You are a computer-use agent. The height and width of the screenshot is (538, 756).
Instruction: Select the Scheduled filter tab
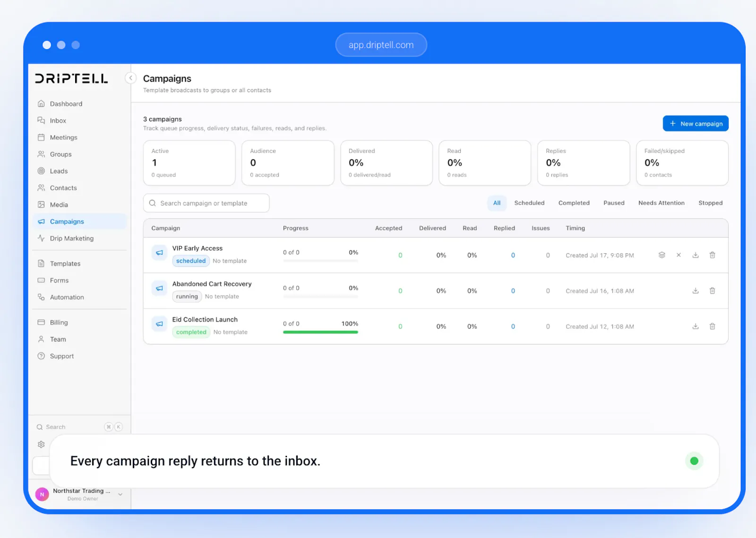coord(529,203)
